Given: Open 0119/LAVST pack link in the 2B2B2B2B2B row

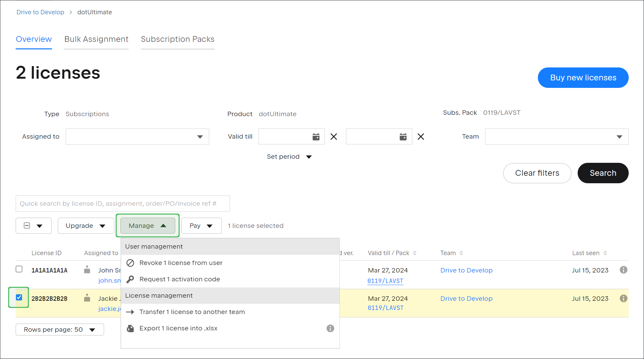Looking at the screenshot, I should tap(385, 308).
